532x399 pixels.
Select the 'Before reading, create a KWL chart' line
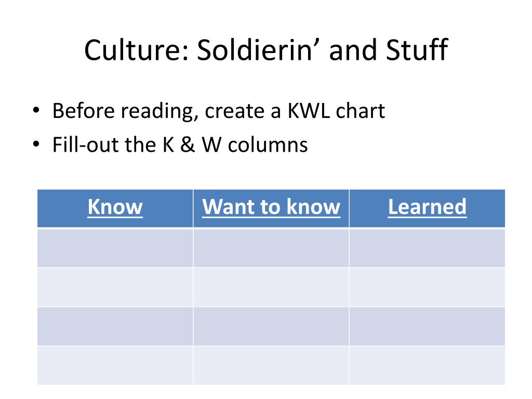point(219,111)
